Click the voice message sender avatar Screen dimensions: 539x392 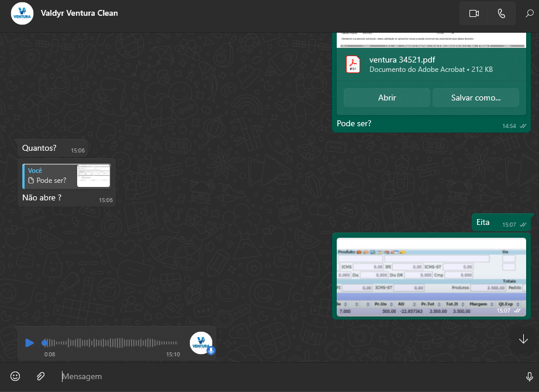click(x=201, y=342)
